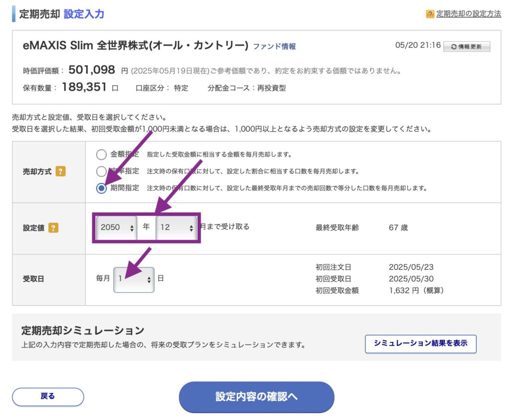Click the 設定内容の確認へ button

pyautogui.click(x=256, y=397)
